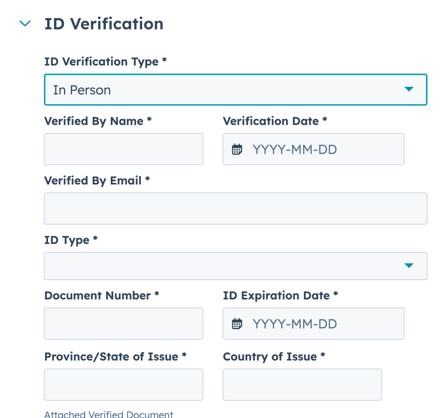442x418 pixels.
Task: Focus the Verification Date YYYY-MM-DD field
Action: 313,149
